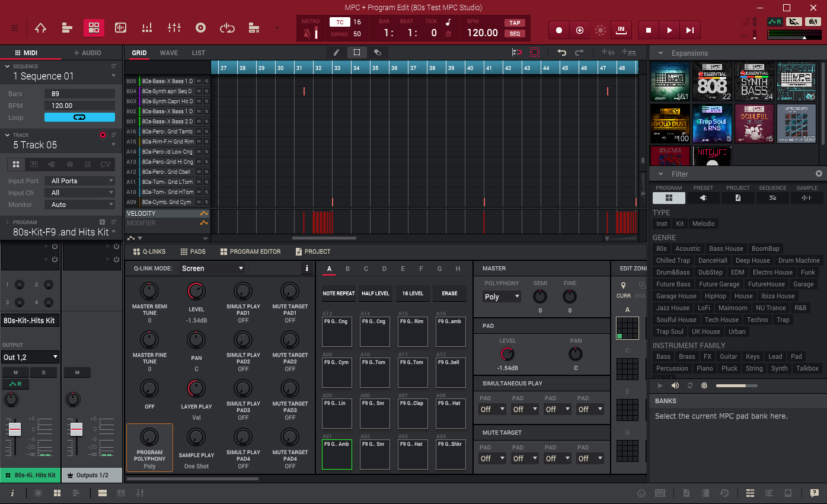Image resolution: width=827 pixels, height=504 pixels.
Task: Click the TAP tempo button
Action: click(514, 23)
